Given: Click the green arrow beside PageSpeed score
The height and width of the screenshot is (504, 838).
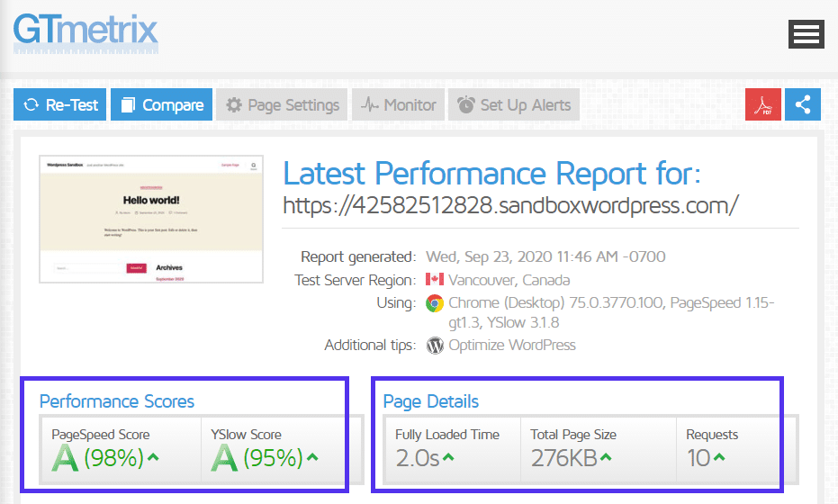Looking at the screenshot, I should (x=153, y=458).
